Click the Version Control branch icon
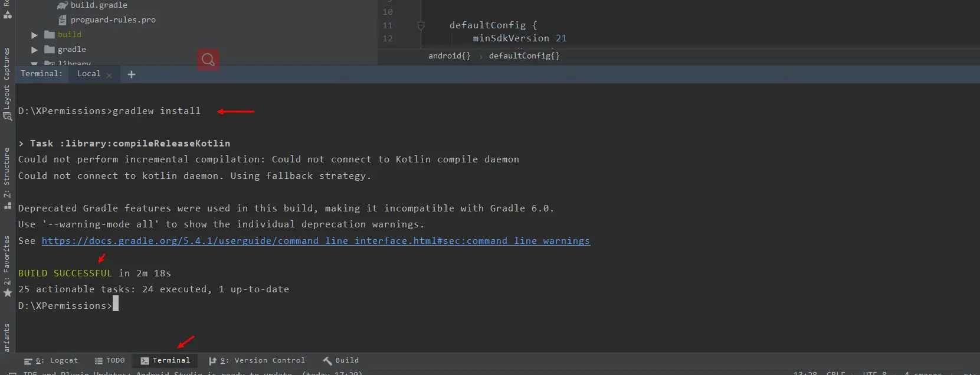The image size is (980, 375). [212, 361]
